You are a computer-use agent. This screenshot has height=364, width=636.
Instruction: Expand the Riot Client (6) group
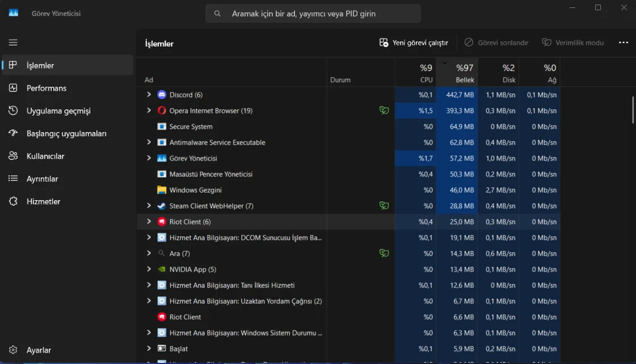[149, 221]
